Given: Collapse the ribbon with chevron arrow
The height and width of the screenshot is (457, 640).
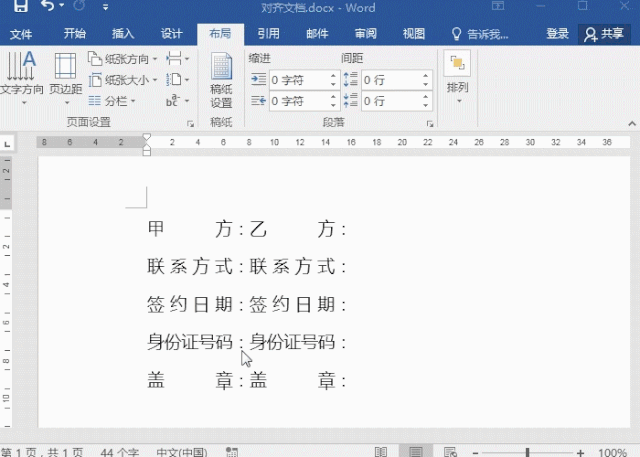Looking at the screenshot, I should 632,123.
